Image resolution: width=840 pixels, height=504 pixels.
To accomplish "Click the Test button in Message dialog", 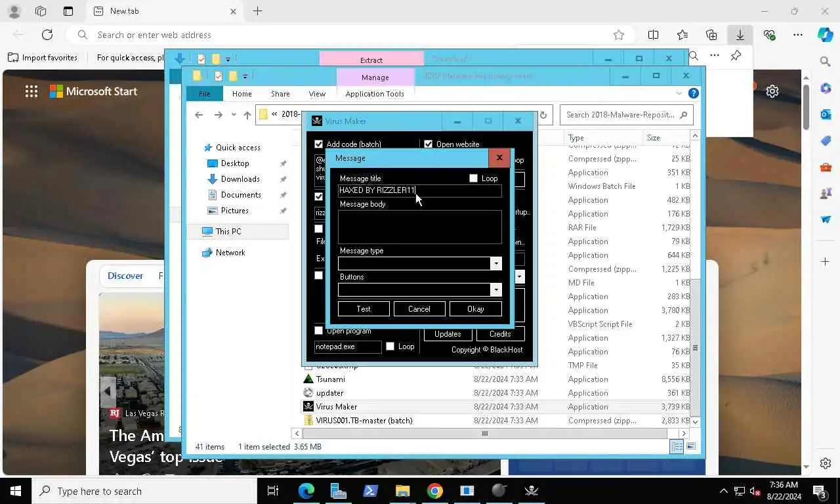I will pos(364,309).
